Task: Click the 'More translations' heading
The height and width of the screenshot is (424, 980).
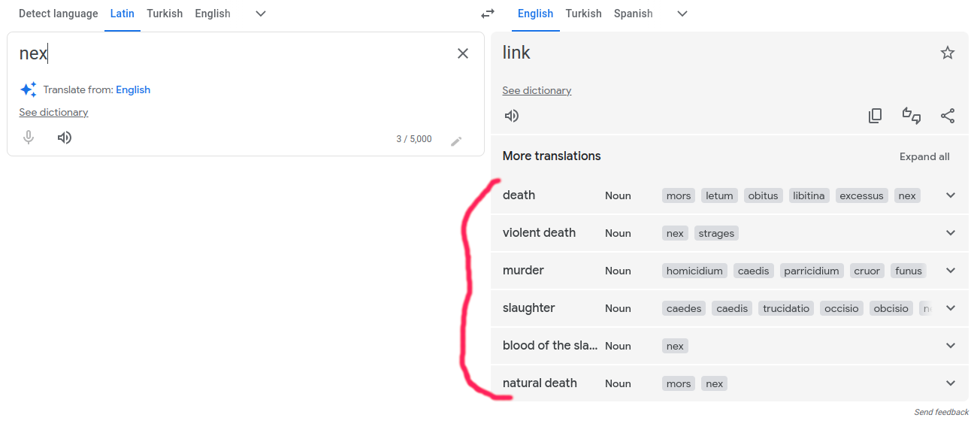Action: click(x=552, y=156)
